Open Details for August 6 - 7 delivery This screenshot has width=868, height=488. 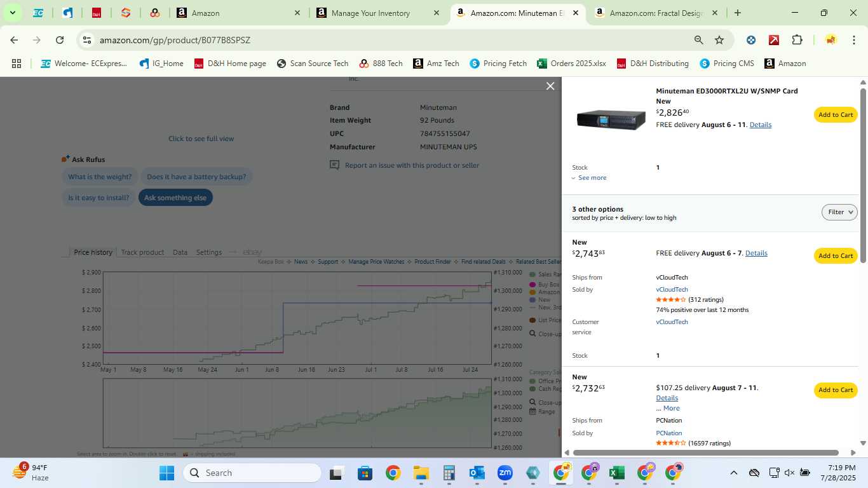[x=756, y=253]
